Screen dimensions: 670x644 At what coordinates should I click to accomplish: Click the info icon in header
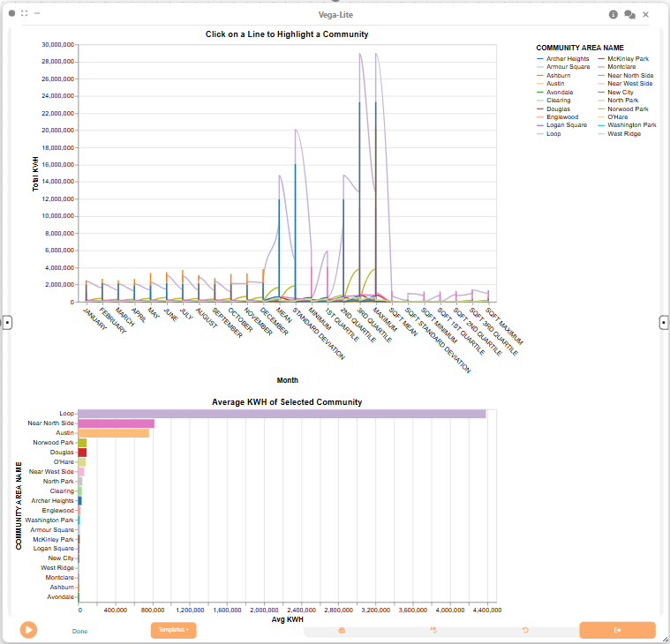pos(614,14)
